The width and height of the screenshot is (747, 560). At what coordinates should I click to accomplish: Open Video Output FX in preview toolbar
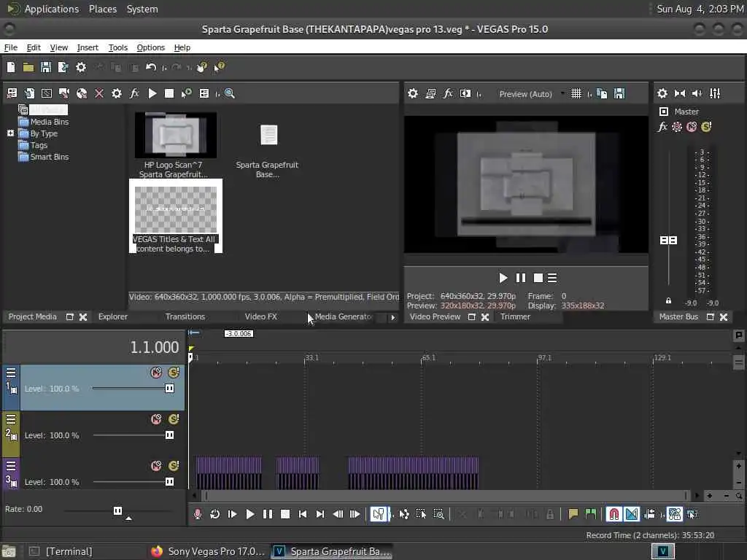point(448,93)
